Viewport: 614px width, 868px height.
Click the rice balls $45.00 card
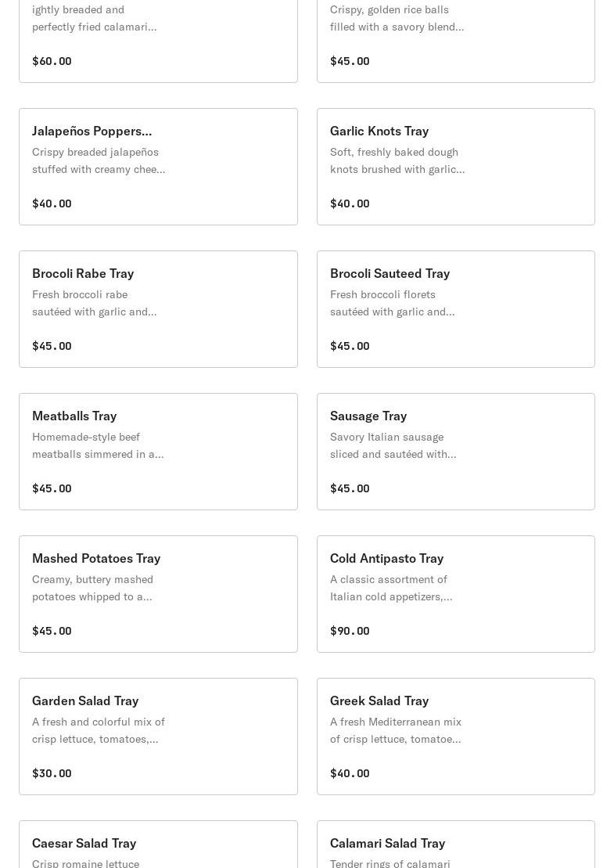coord(455,39)
